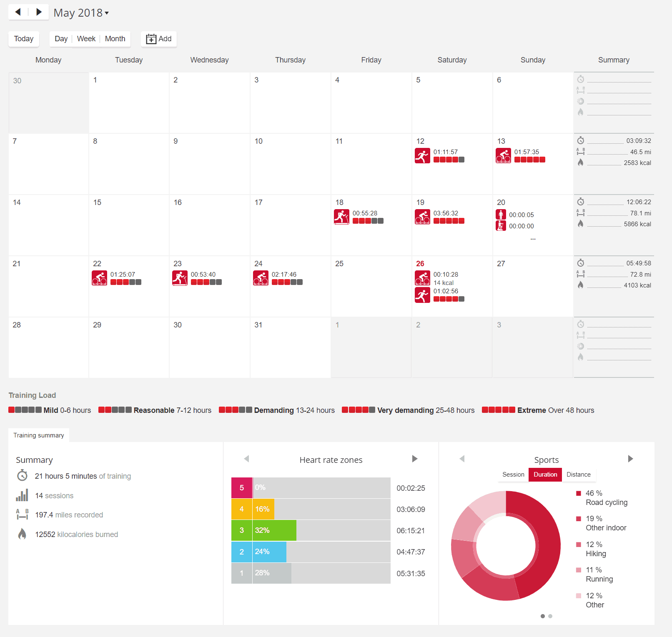Switch Sports chart to Session view
The image size is (672, 637).
click(x=513, y=475)
